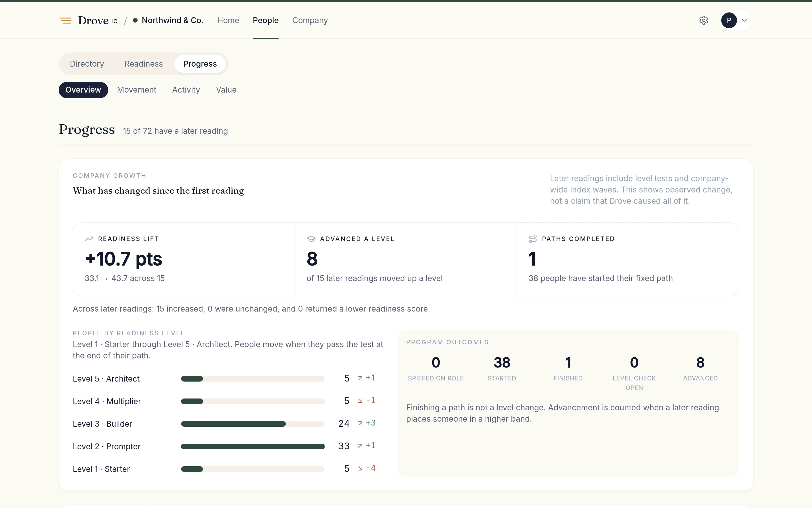
Task: Open the Movement sub-tab
Action: click(x=136, y=90)
